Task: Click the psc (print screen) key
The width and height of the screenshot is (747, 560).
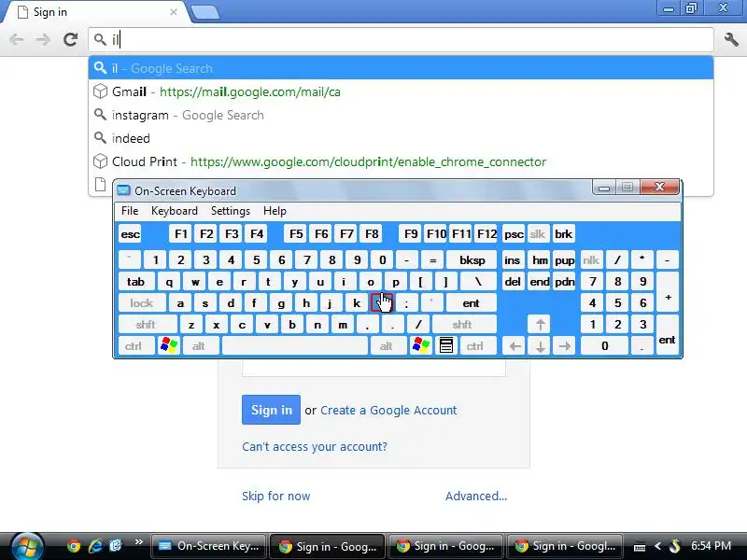Action: (x=514, y=234)
